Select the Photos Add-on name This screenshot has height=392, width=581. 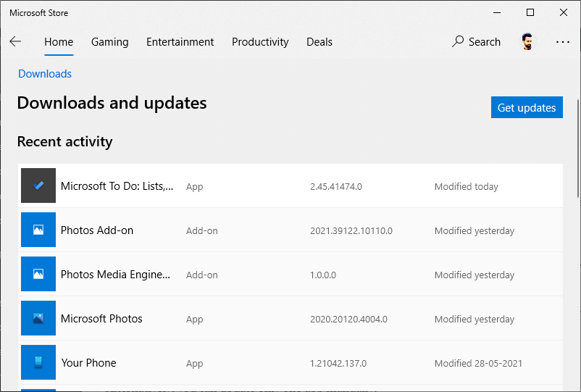coord(96,230)
